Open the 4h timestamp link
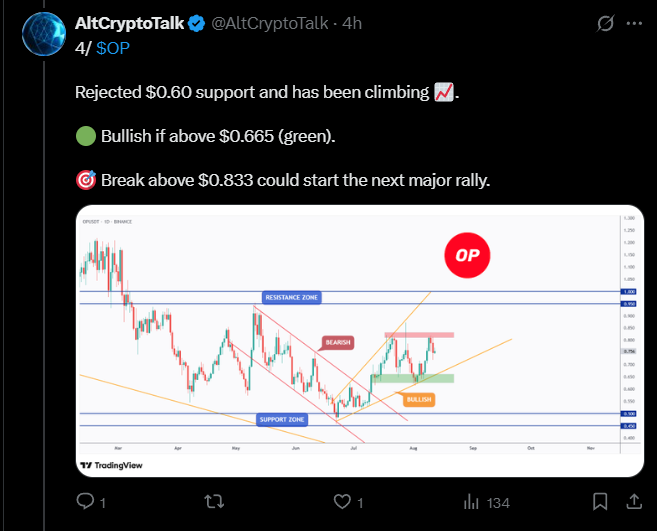The width and height of the screenshot is (657, 531). [352, 23]
